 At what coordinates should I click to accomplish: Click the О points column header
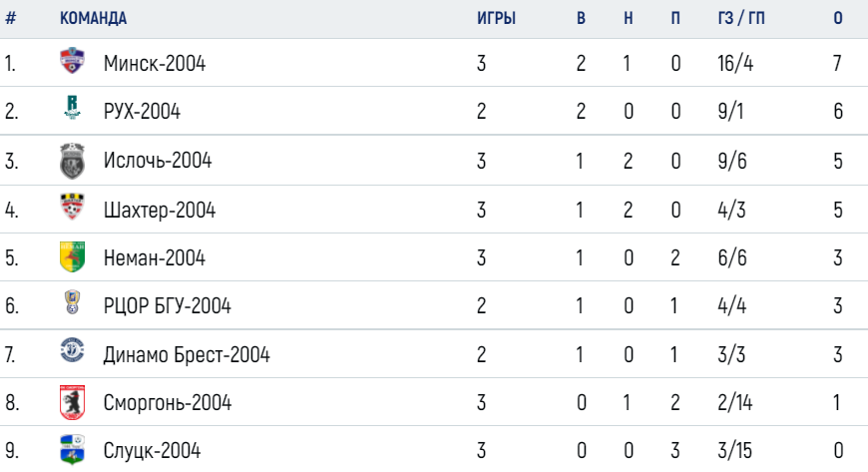[x=838, y=18]
